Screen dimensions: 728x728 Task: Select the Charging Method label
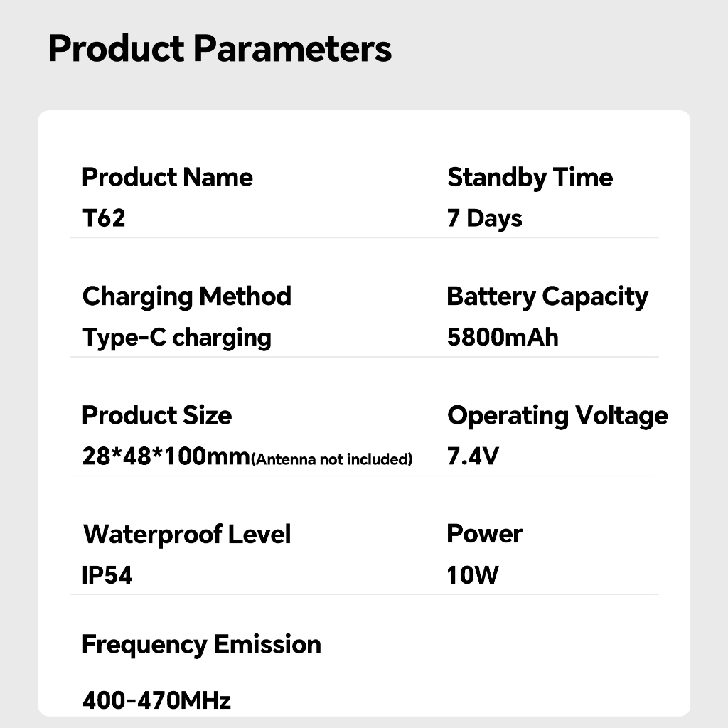pos(186,296)
